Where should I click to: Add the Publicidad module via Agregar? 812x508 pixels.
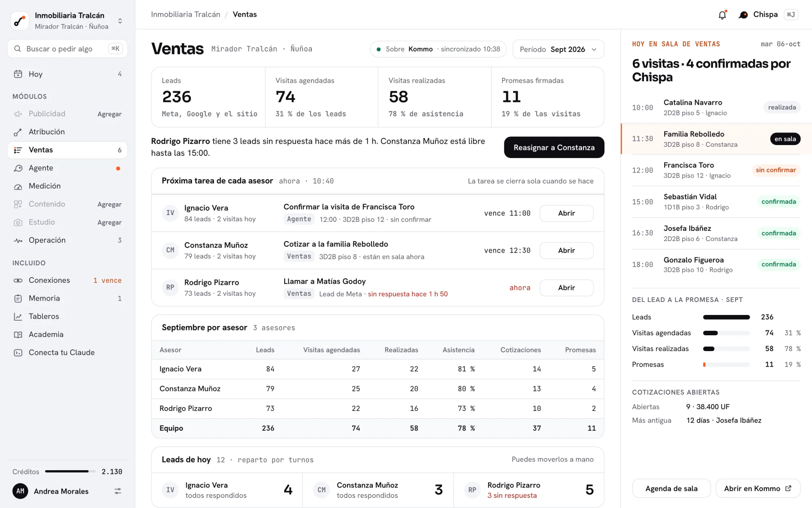tap(110, 114)
